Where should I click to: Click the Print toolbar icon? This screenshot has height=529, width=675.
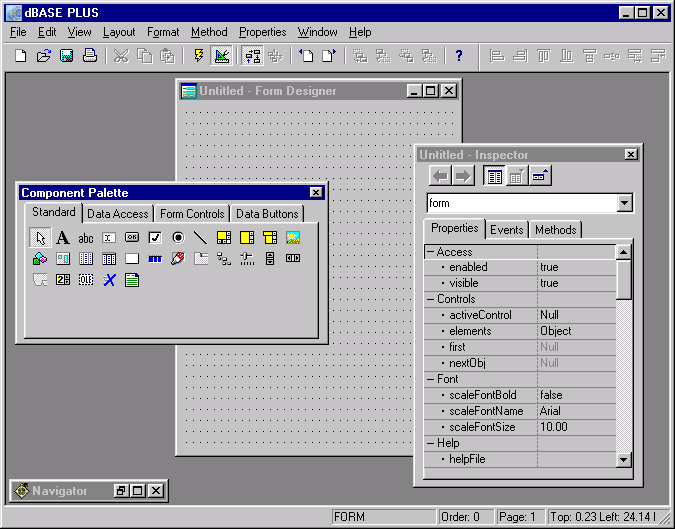click(x=90, y=56)
